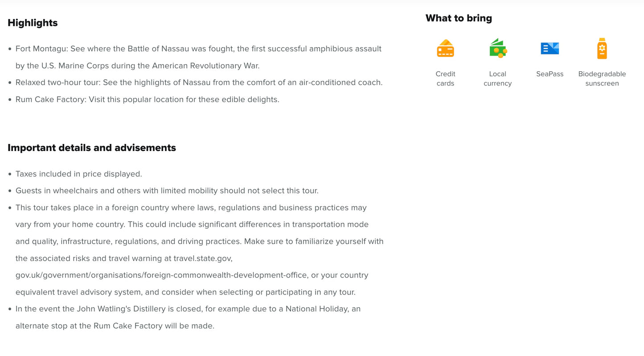Image resolution: width=644 pixels, height=356 pixels.
Task: Click the Biodegradable sunscreen bottle icon
Action: tap(602, 49)
